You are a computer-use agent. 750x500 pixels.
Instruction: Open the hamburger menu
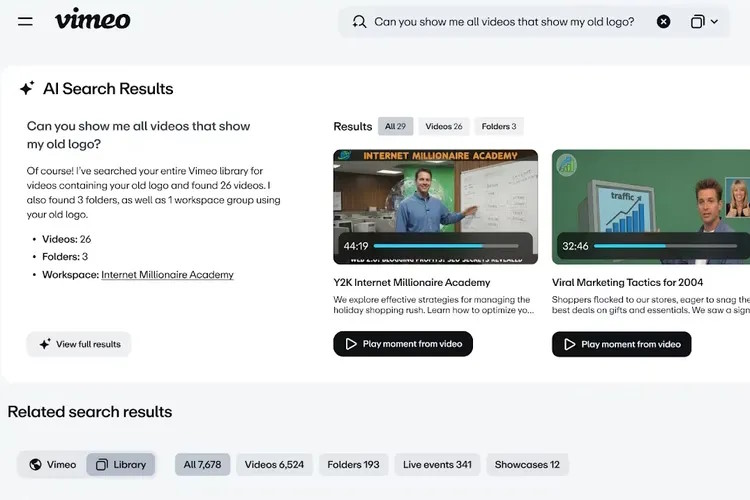(x=25, y=22)
